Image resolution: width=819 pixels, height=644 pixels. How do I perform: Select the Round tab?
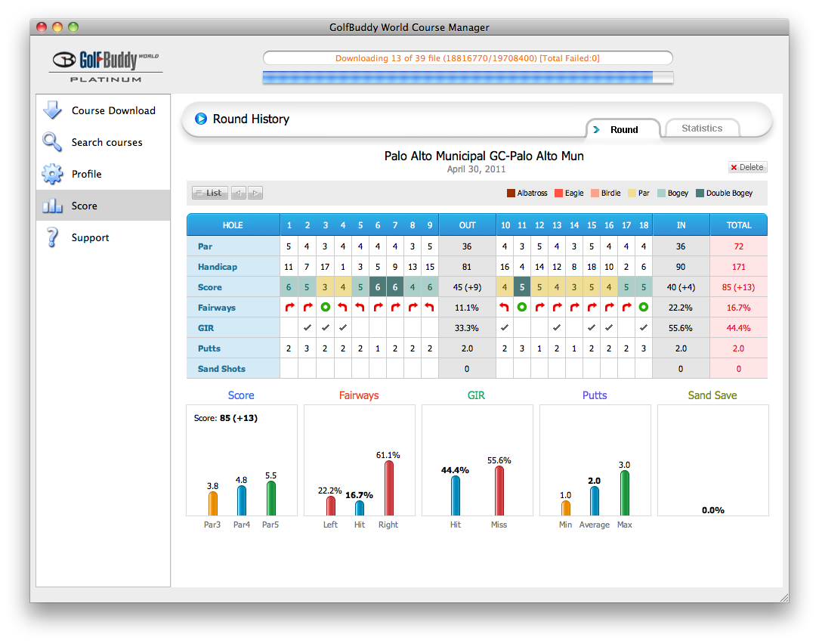pos(623,129)
